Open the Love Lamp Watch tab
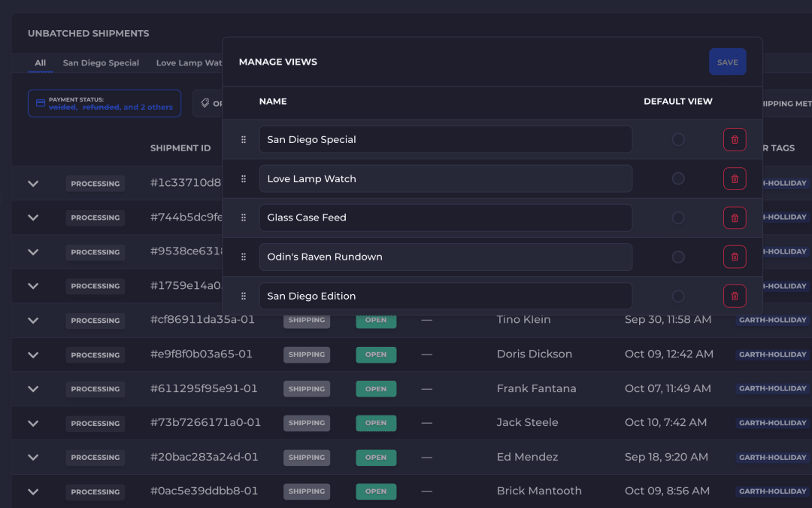 click(189, 62)
